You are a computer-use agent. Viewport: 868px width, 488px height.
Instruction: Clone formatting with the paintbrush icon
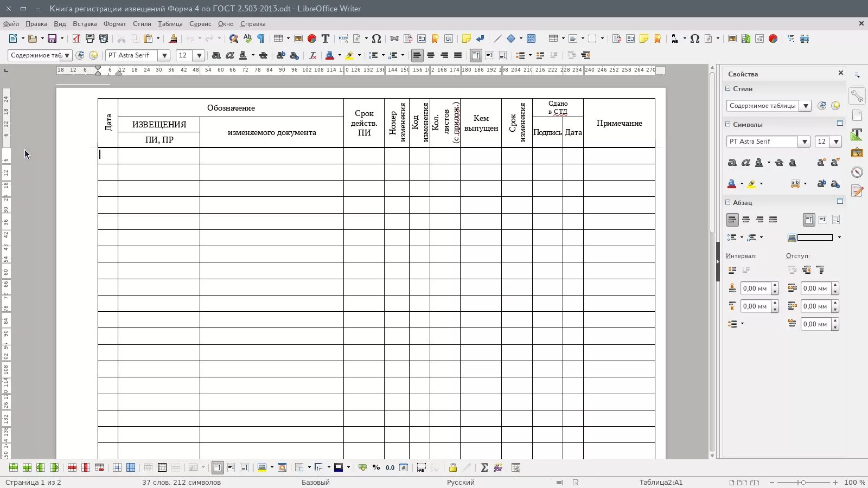point(173,38)
